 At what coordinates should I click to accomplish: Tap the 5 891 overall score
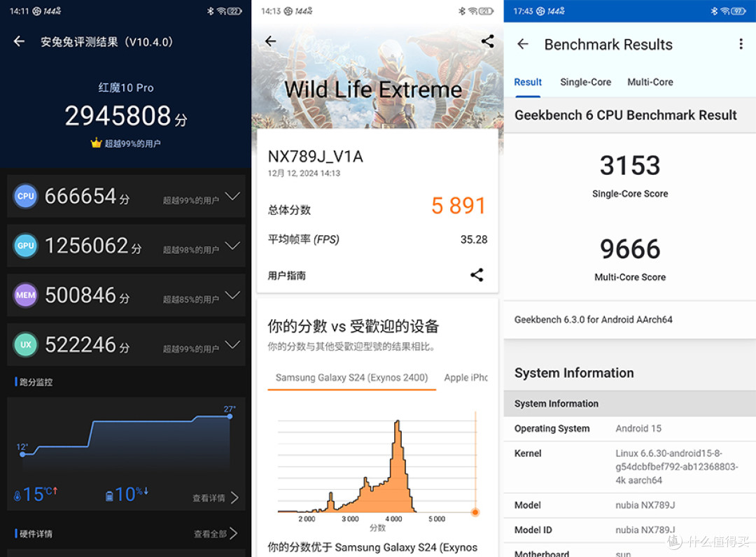coord(458,206)
